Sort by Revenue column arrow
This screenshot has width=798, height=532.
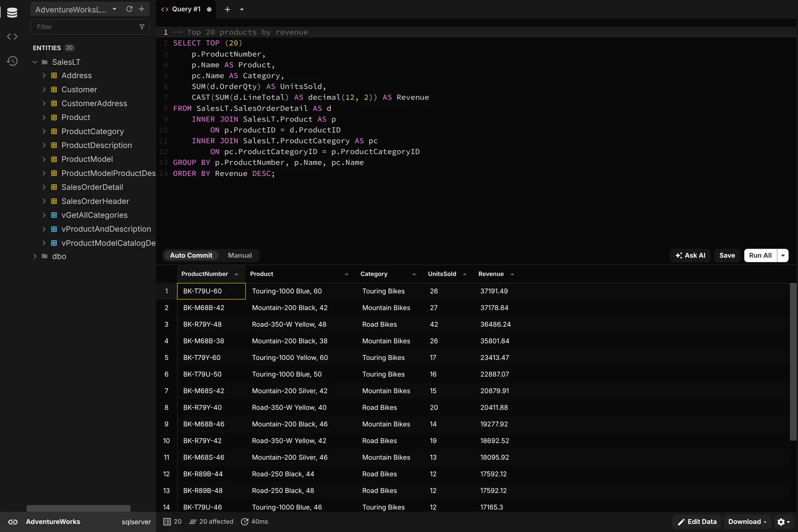tap(512, 274)
